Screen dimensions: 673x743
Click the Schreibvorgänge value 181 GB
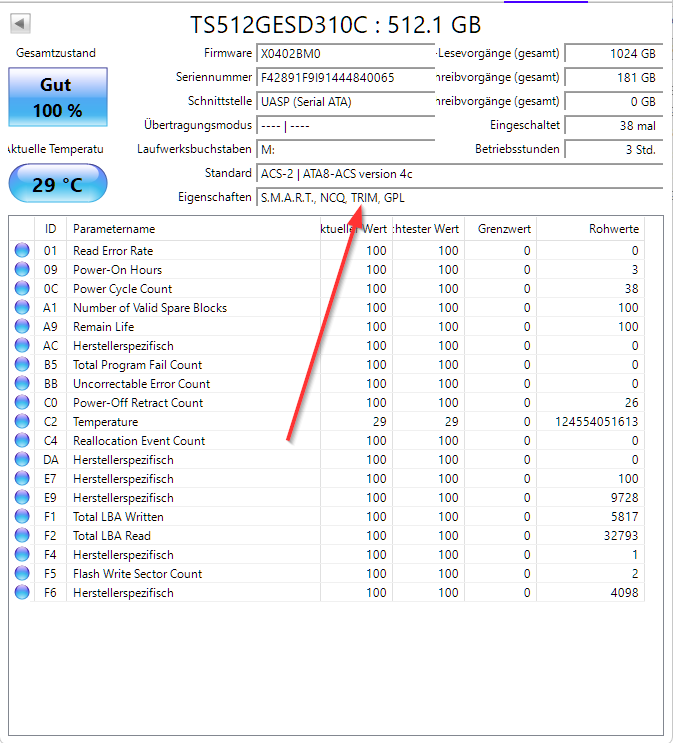tap(613, 78)
